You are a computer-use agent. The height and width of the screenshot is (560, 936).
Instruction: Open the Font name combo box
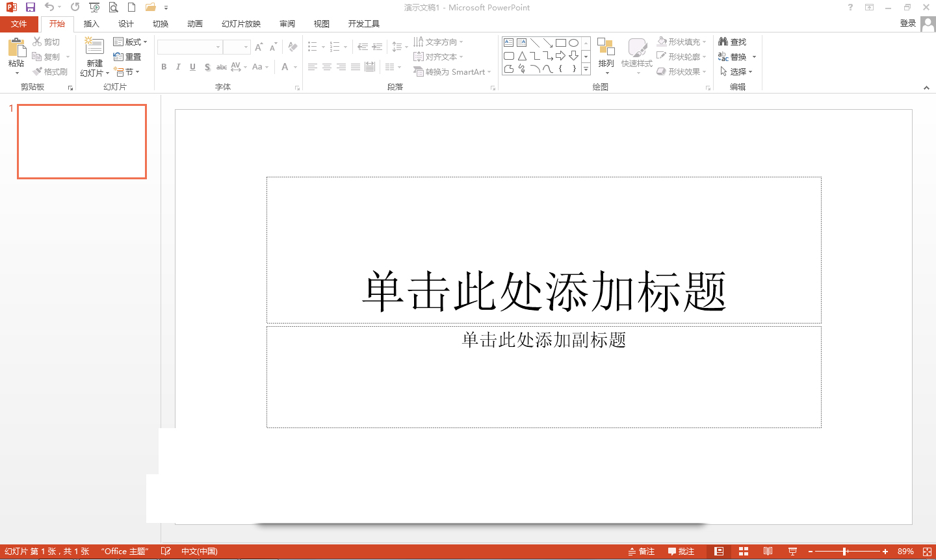coord(190,47)
